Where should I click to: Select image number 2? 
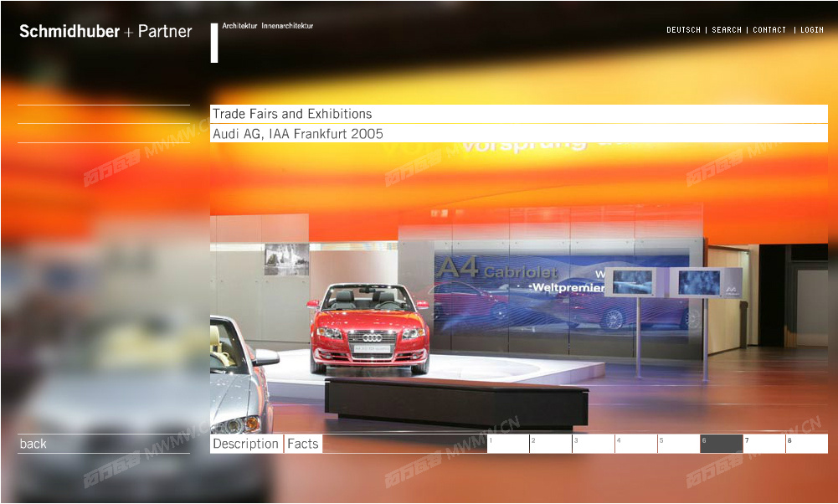[x=551, y=444]
